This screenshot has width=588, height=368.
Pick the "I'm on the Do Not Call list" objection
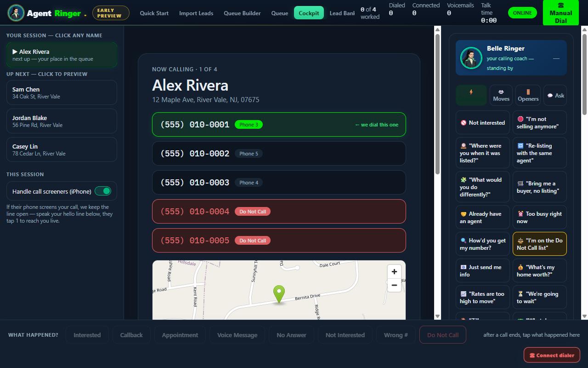point(540,244)
